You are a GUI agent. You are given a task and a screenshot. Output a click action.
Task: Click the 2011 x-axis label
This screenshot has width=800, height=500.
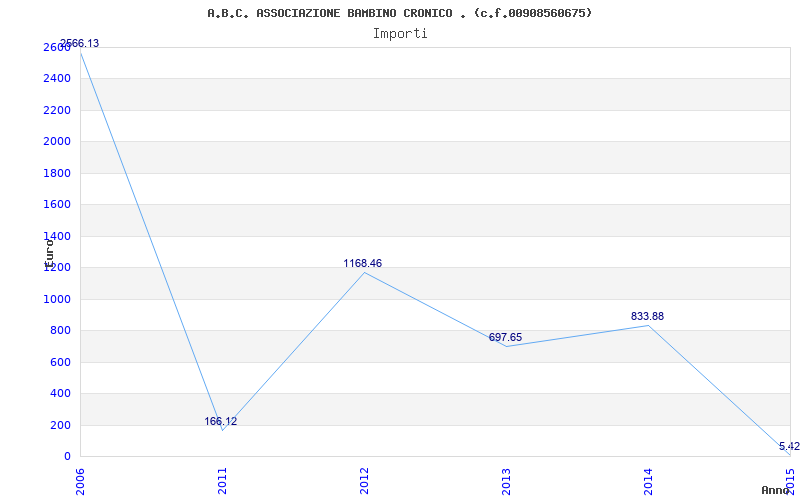point(222,481)
